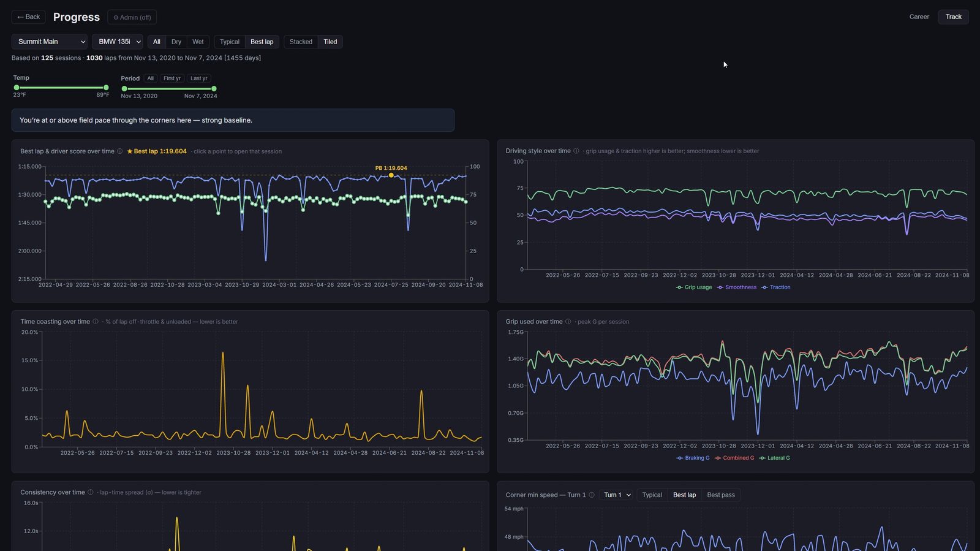The width and height of the screenshot is (980, 551).
Task: Open the Summit Main track dropdown
Action: (50, 42)
